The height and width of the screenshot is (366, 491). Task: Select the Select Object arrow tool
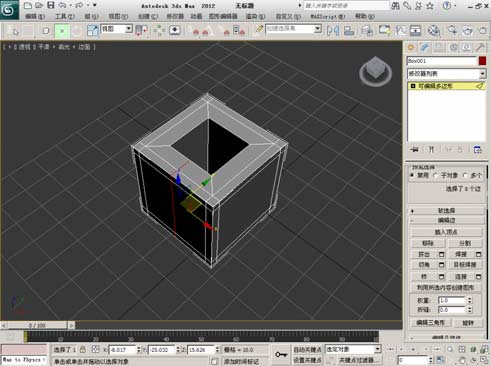(15, 31)
